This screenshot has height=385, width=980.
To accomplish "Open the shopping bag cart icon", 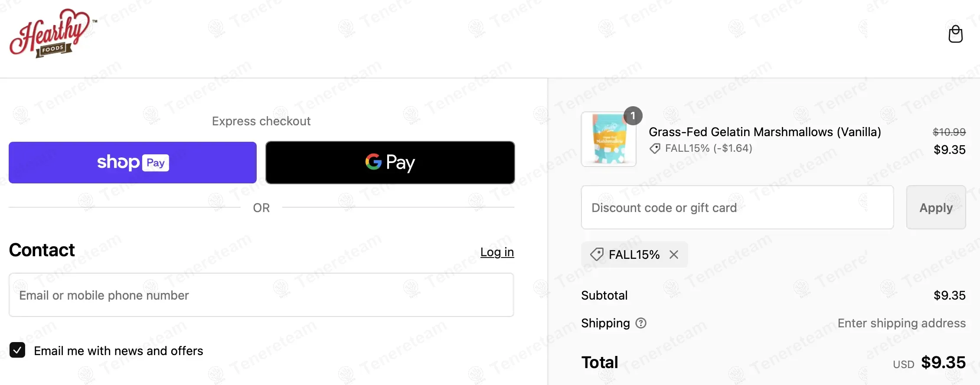I will pyautogui.click(x=955, y=34).
